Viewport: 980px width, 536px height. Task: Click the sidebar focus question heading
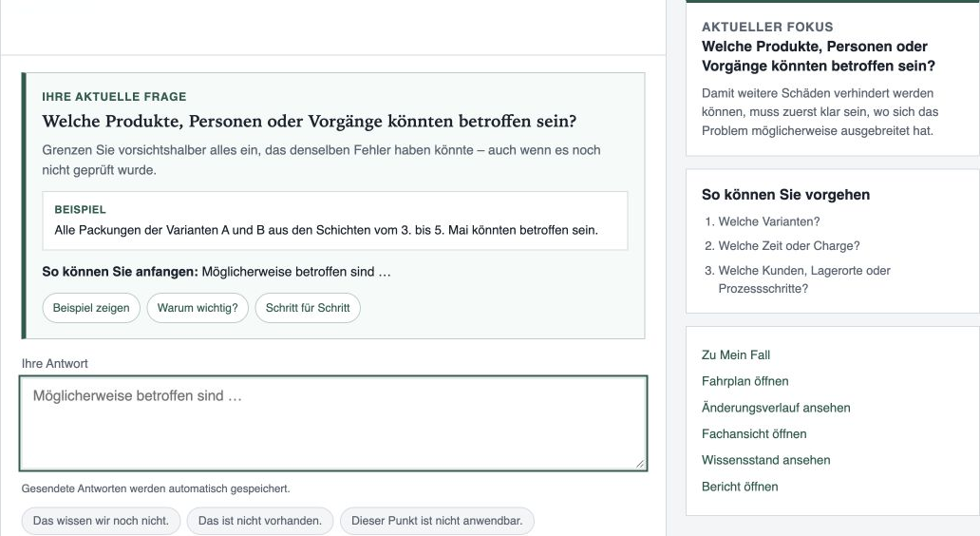[x=819, y=56]
